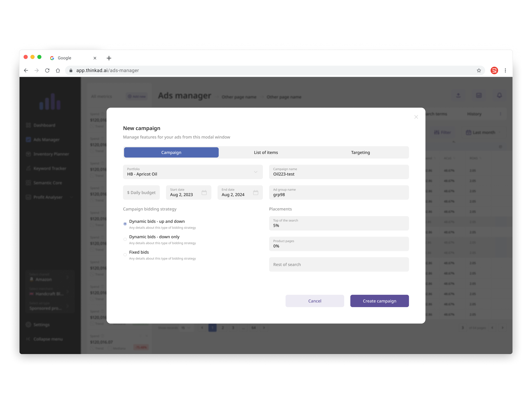Image resolution: width=532 pixels, height=404 pixels.
Task: Click the Cancel button
Action: [314, 301]
